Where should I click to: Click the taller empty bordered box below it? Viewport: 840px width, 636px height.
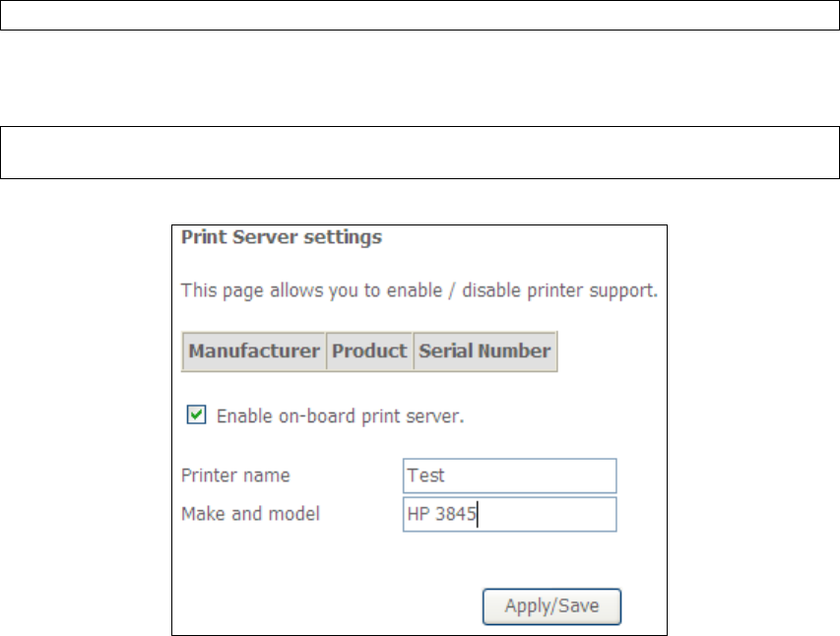[420, 153]
